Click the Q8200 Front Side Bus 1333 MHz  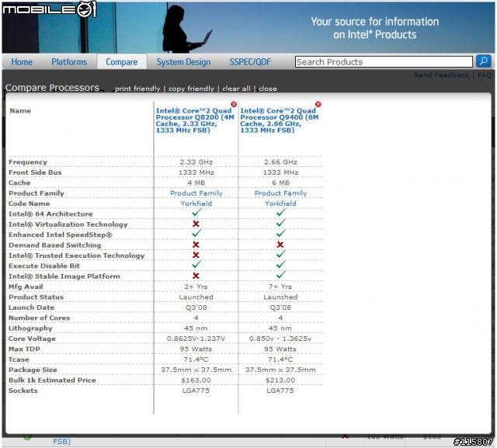point(196,172)
